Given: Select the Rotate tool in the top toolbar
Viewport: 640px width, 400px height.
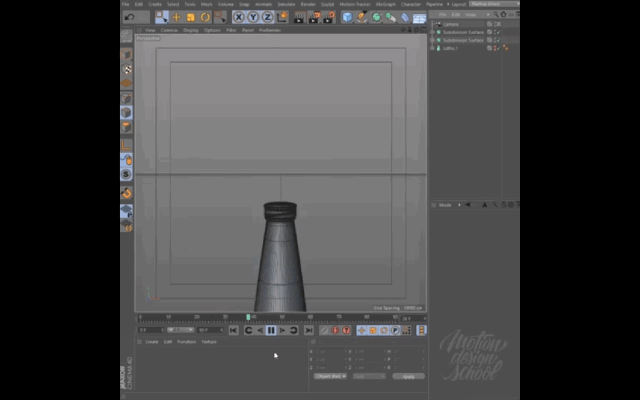Looking at the screenshot, I should (205, 17).
